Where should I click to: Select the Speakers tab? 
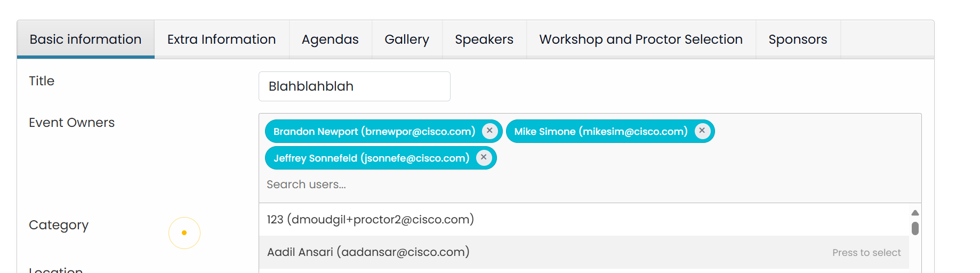[484, 39]
